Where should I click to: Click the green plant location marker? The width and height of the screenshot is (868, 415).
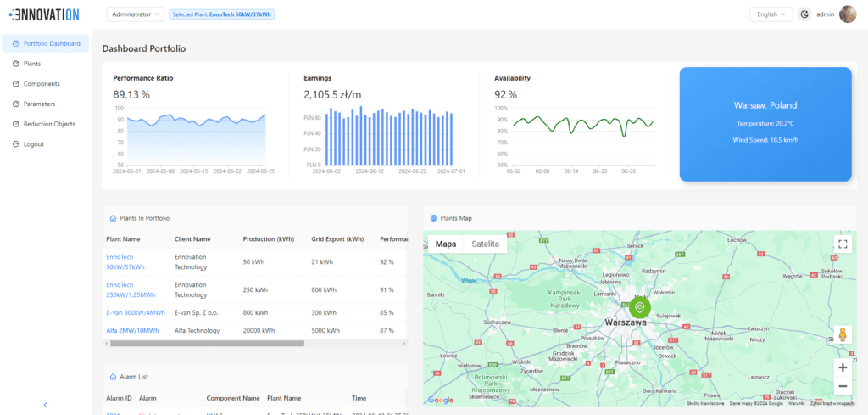pyautogui.click(x=639, y=307)
